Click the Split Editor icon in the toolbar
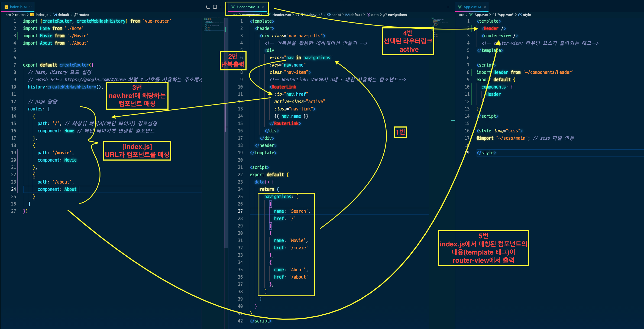Image resolution: width=644 pixels, height=329 pixels. click(215, 6)
